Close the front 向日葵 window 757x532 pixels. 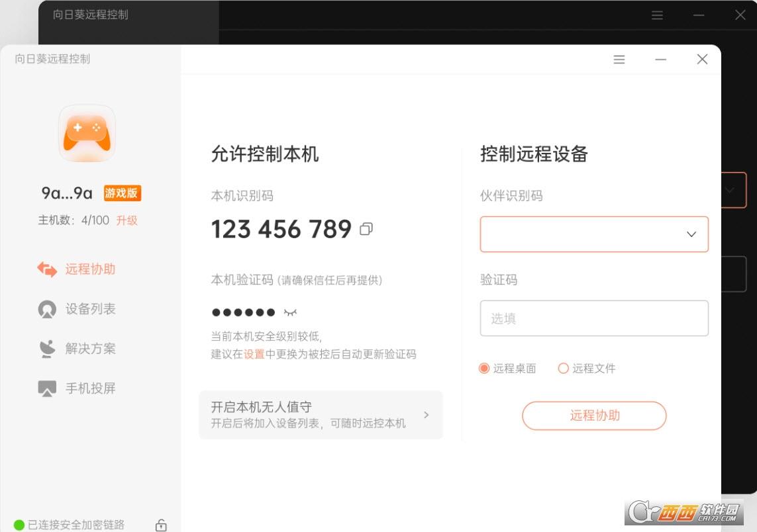[702, 60]
